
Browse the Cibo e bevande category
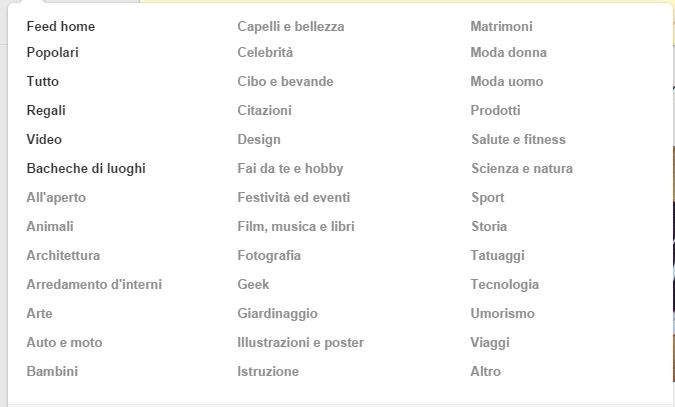pos(285,81)
